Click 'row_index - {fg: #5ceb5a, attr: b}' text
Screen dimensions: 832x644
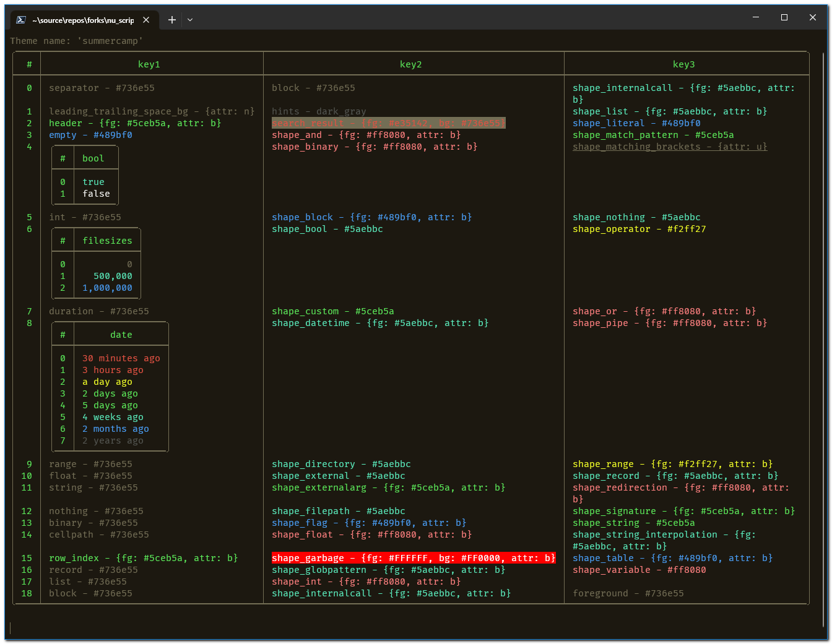[144, 558]
